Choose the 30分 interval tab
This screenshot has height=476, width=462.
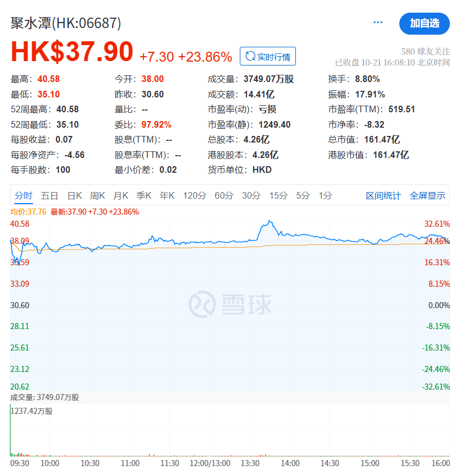click(x=251, y=195)
